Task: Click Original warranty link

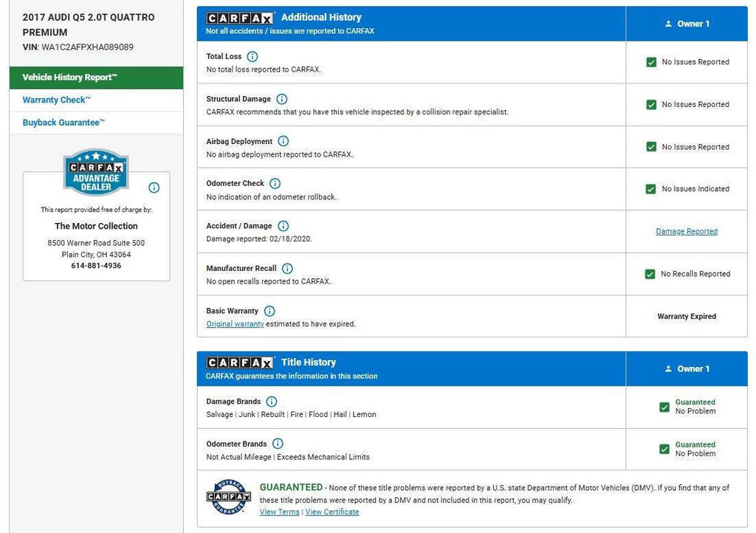Action: (x=235, y=324)
